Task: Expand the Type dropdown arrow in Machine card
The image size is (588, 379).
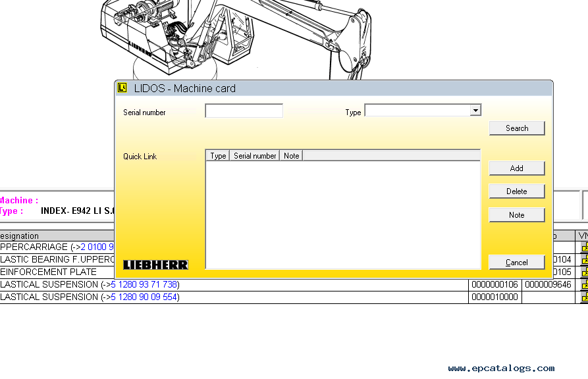Action: point(475,111)
